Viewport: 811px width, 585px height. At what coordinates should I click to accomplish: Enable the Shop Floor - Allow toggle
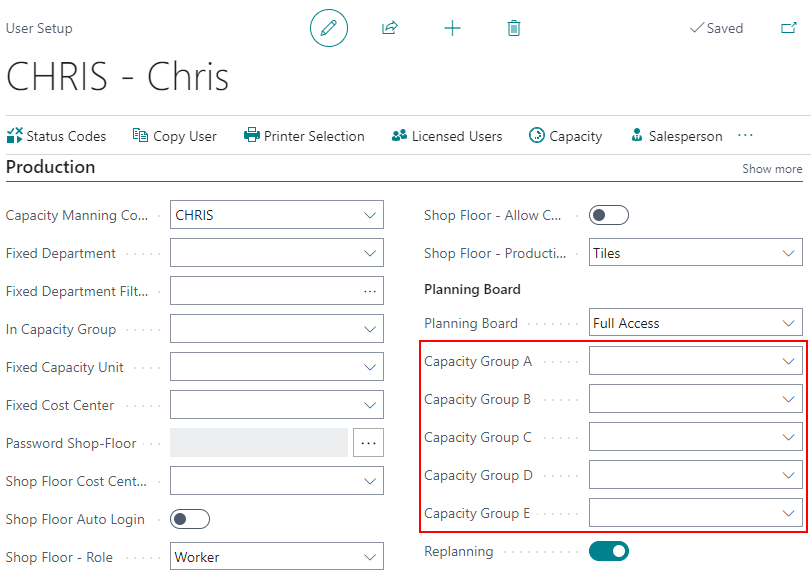pos(608,215)
